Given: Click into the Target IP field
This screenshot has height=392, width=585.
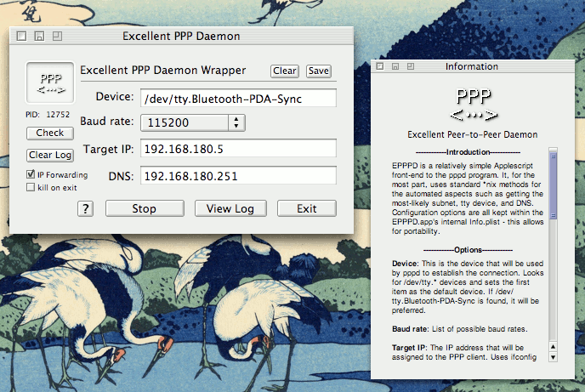Looking at the screenshot, I should (238, 149).
